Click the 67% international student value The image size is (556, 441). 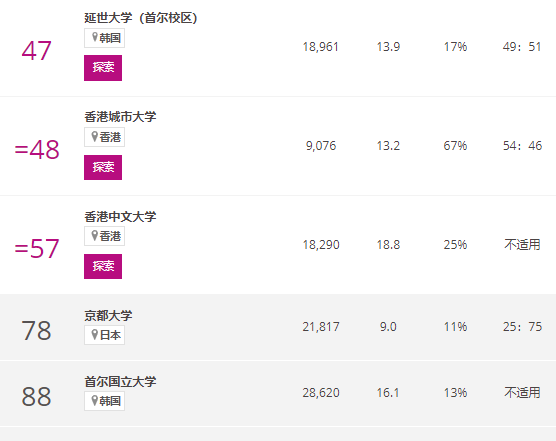click(x=455, y=146)
